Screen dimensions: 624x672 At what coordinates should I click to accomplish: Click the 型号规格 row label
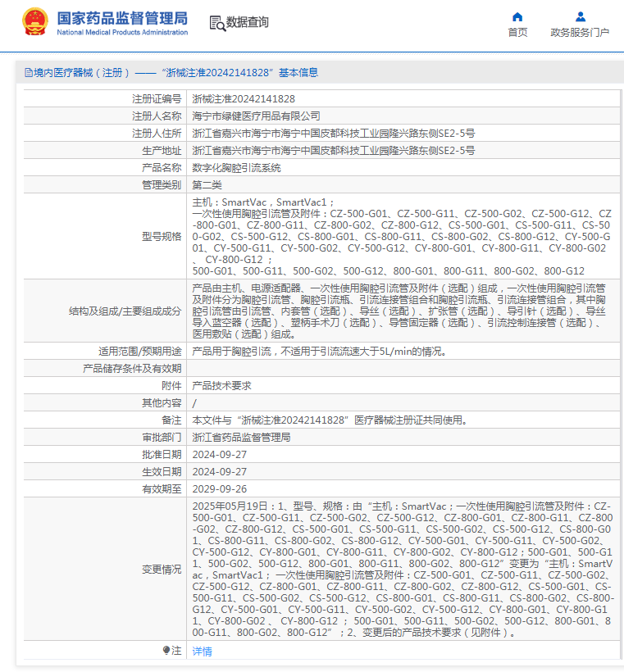tap(162, 237)
